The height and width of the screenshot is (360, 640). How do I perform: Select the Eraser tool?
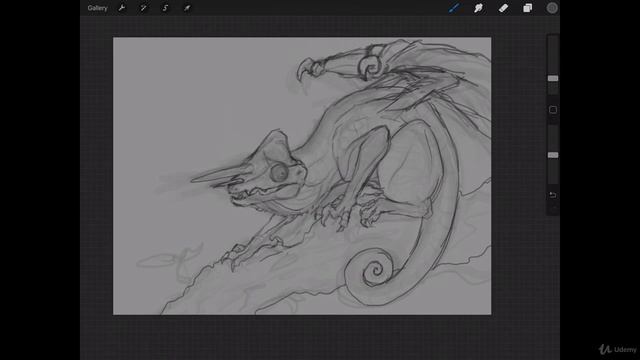pyautogui.click(x=503, y=8)
